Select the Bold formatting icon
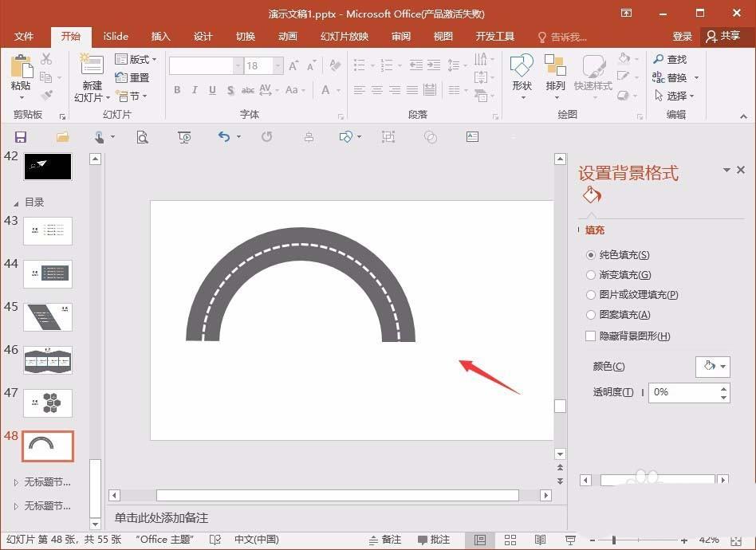The height and width of the screenshot is (550, 756). point(177,90)
